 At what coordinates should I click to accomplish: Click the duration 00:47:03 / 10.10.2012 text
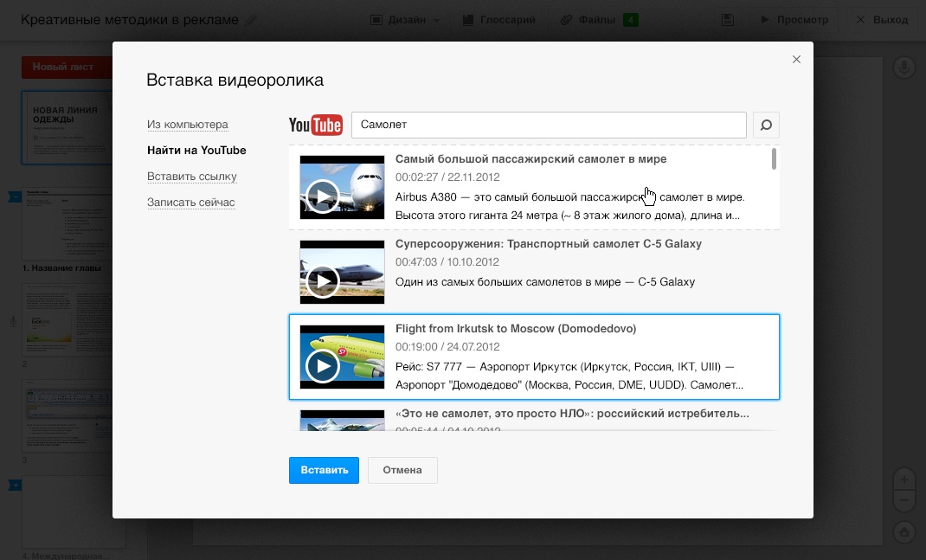tap(447, 262)
